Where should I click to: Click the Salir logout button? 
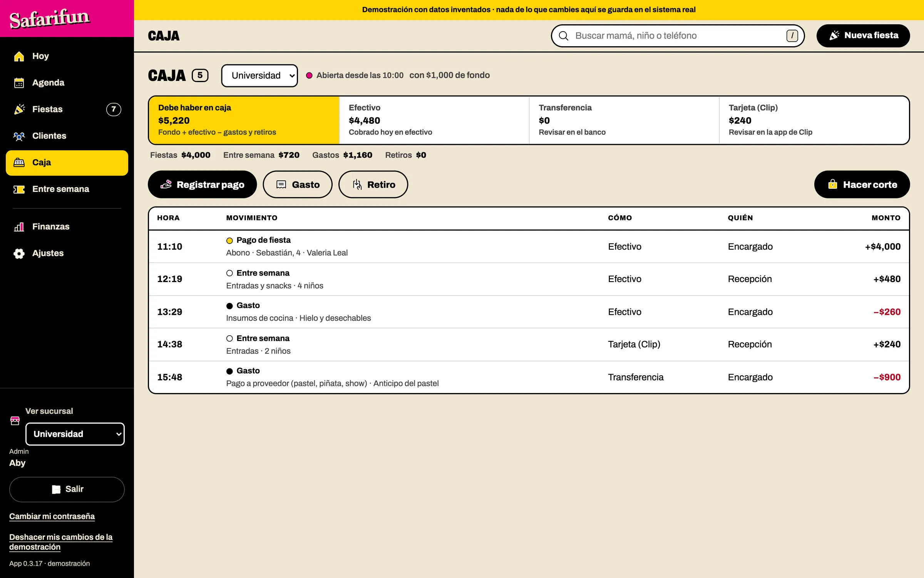(x=67, y=489)
